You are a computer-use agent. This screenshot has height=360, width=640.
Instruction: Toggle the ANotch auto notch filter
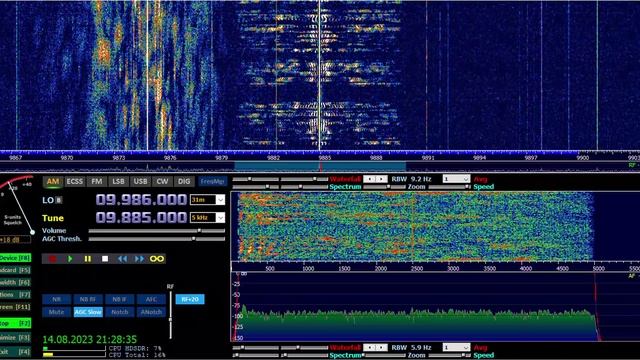(151, 312)
